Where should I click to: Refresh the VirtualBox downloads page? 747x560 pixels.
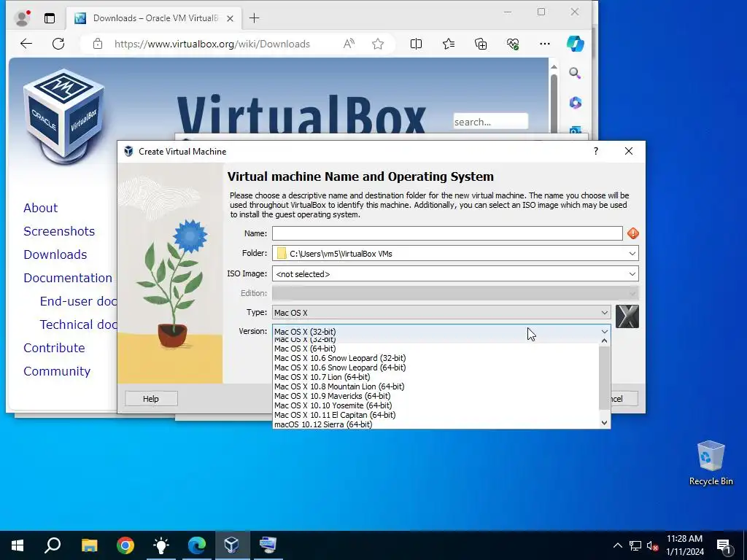(58, 44)
